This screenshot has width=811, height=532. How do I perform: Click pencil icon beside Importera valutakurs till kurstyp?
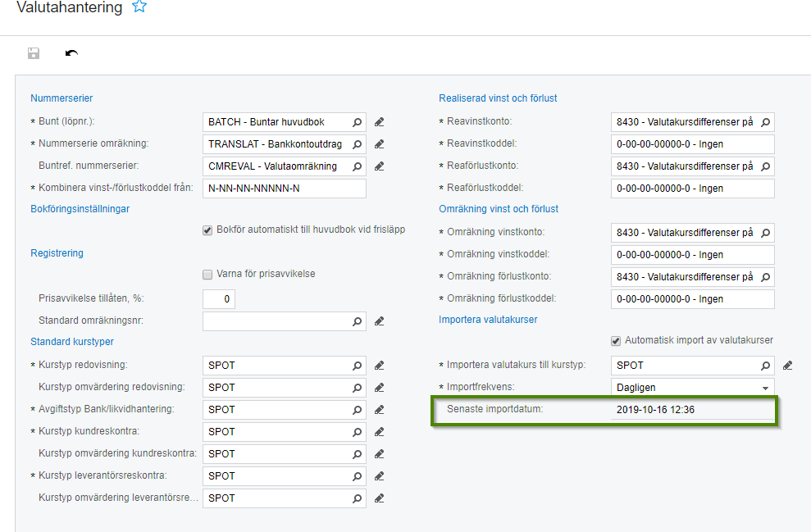(787, 366)
